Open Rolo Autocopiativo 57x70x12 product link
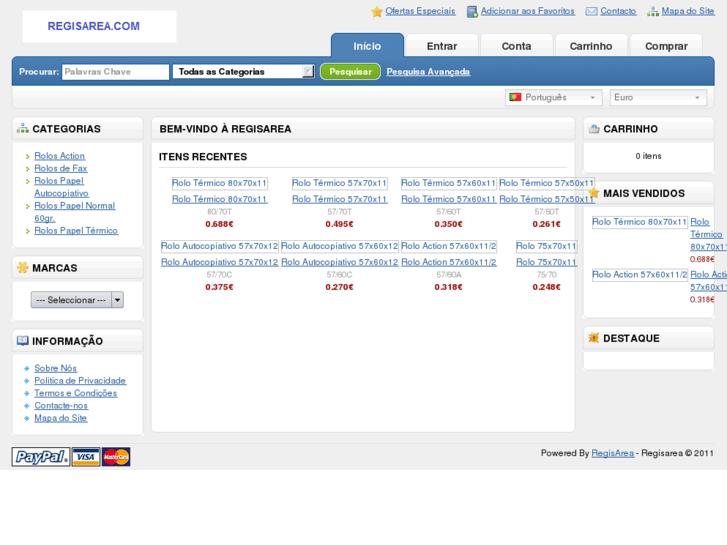The width and height of the screenshot is (727, 545). [220, 262]
